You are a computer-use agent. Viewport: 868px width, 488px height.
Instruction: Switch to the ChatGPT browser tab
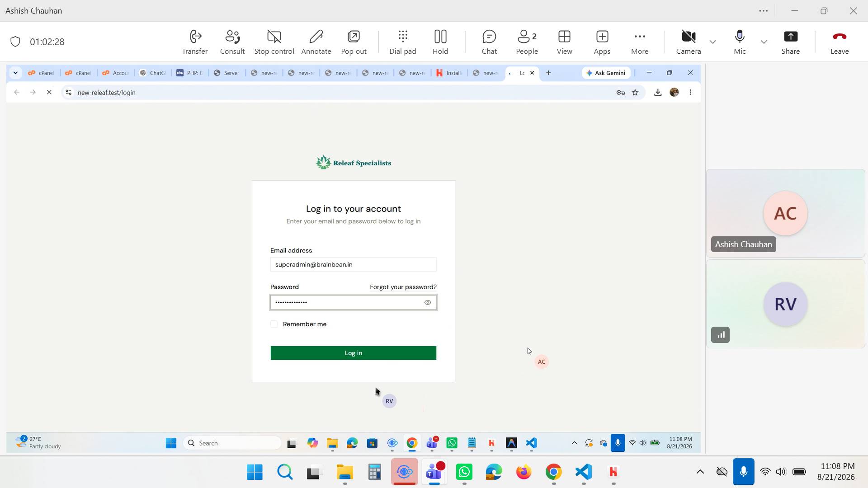pyautogui.click(x=153, y=73)
